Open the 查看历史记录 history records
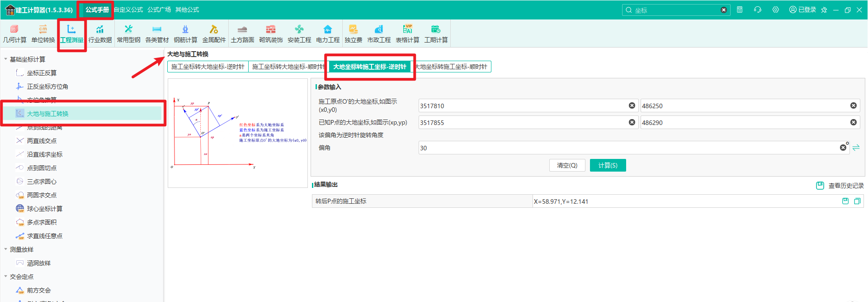 [840, 186]
